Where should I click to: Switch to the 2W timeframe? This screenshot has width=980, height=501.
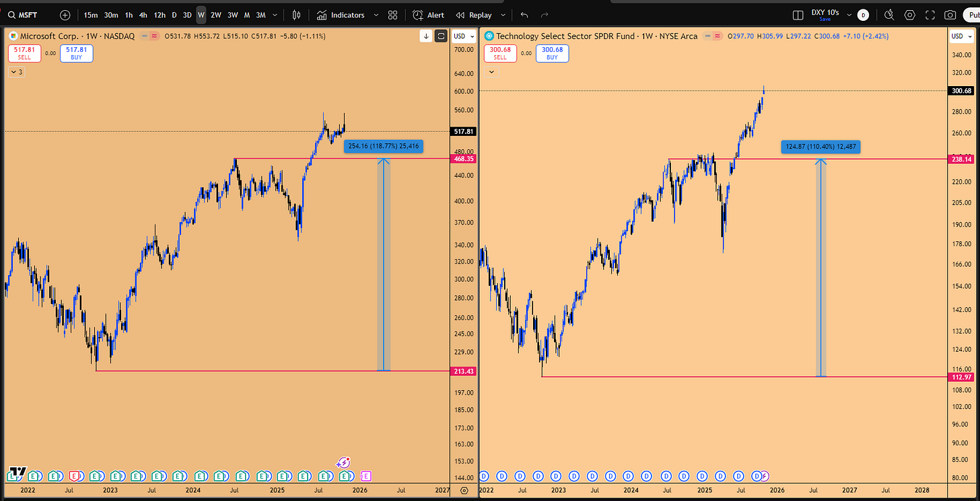click(x=215, y=15)
